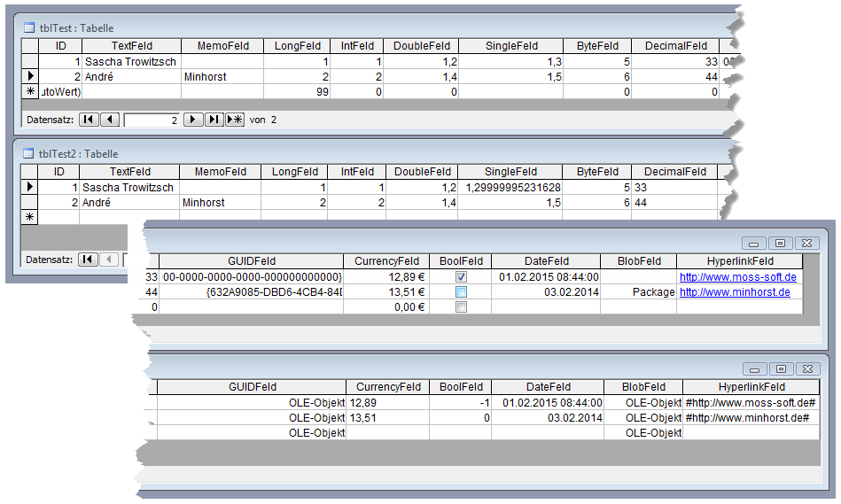Check the BoolFeld checkbox in new row
Screen dimensions: 841x504
pyautogui.click(x=460, y=307)
